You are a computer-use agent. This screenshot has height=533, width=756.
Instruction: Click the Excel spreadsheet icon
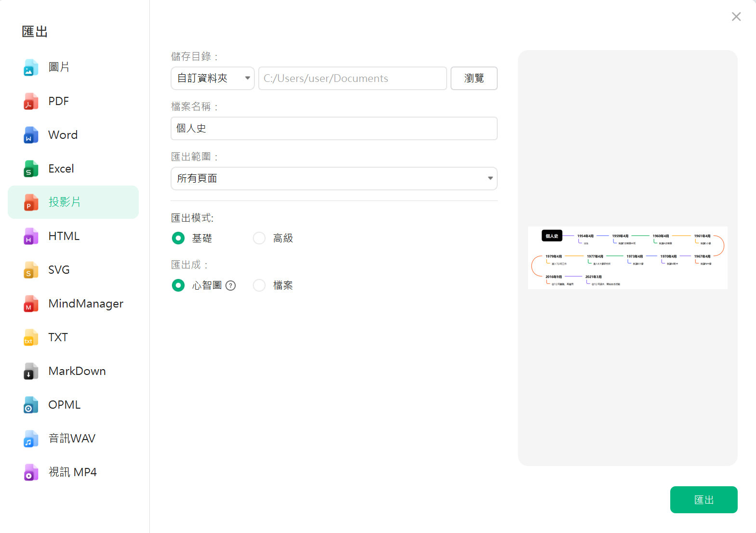tap(31, 169)
